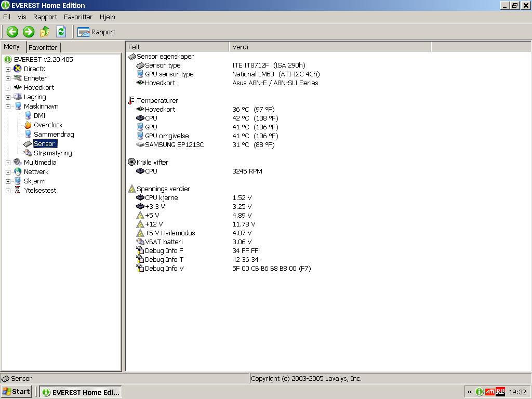Expand the Multimedia tree node

point(8,163)
